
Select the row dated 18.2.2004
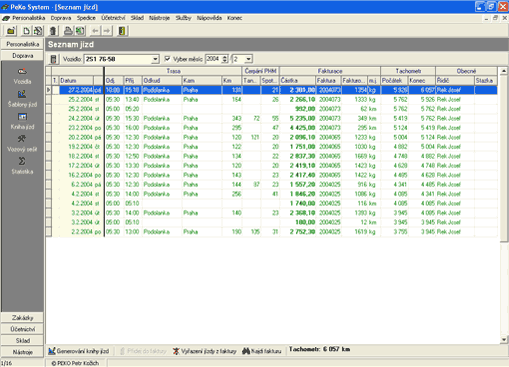point(272,156)
